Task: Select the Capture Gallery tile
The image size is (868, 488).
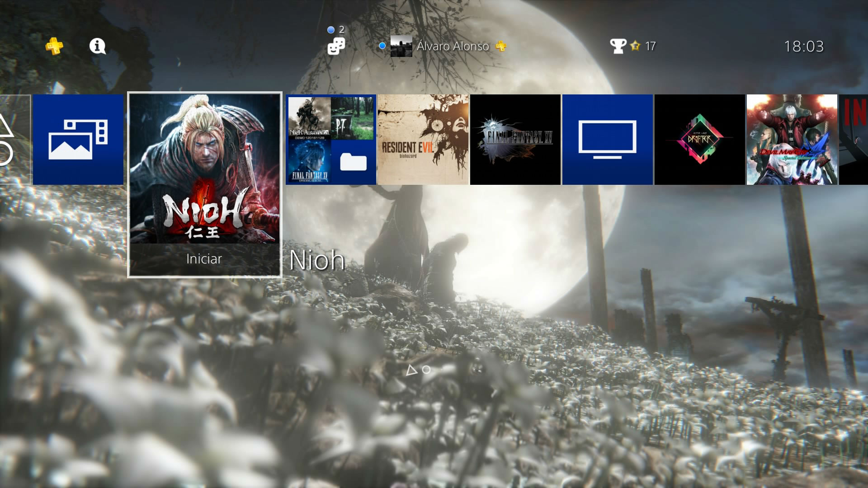Action: coord(78,140)
